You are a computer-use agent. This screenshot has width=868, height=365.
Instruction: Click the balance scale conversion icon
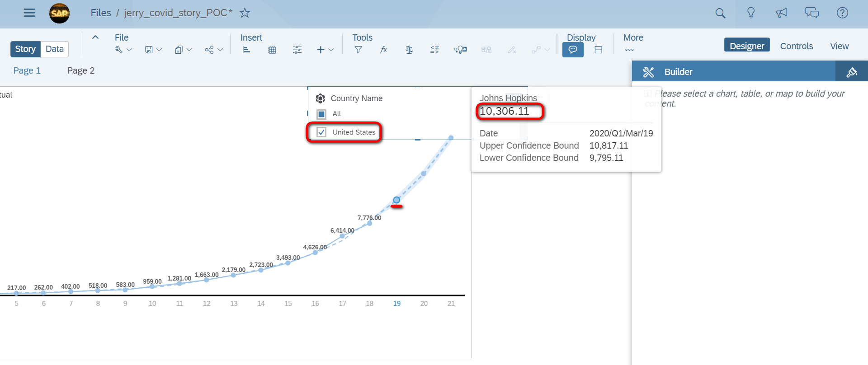(409, 50)
